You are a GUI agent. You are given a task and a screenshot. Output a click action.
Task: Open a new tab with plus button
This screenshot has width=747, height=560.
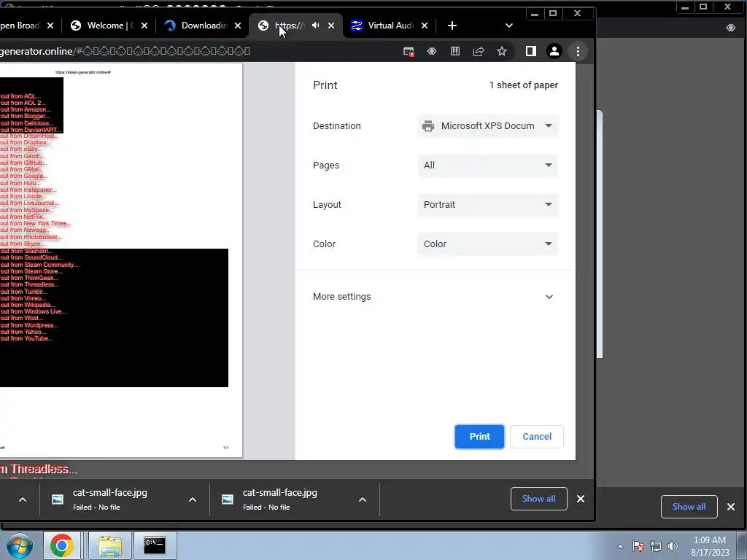pos(452,26)
